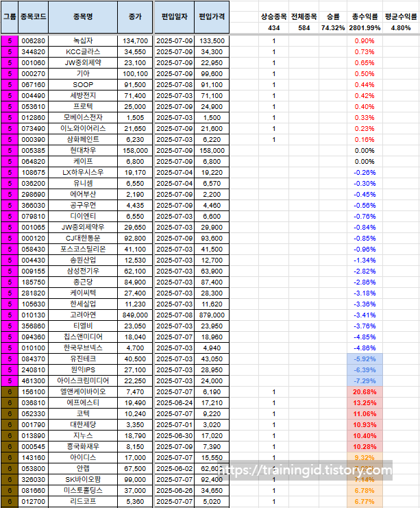420x508 pixels.
Task: Click the 아이디스 stock name
Action: [83, 458]
